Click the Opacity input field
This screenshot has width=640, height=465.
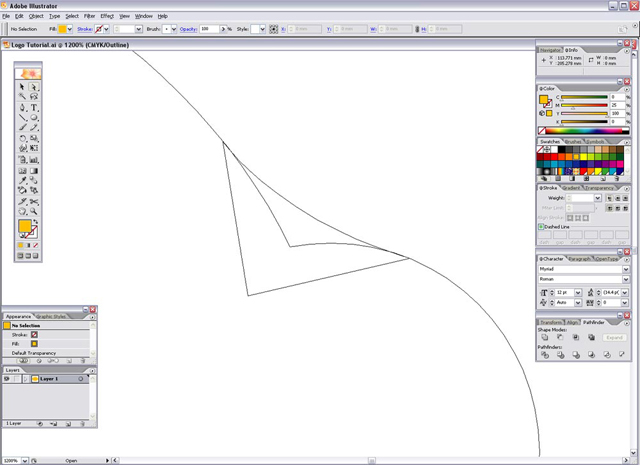click(209, 29)
